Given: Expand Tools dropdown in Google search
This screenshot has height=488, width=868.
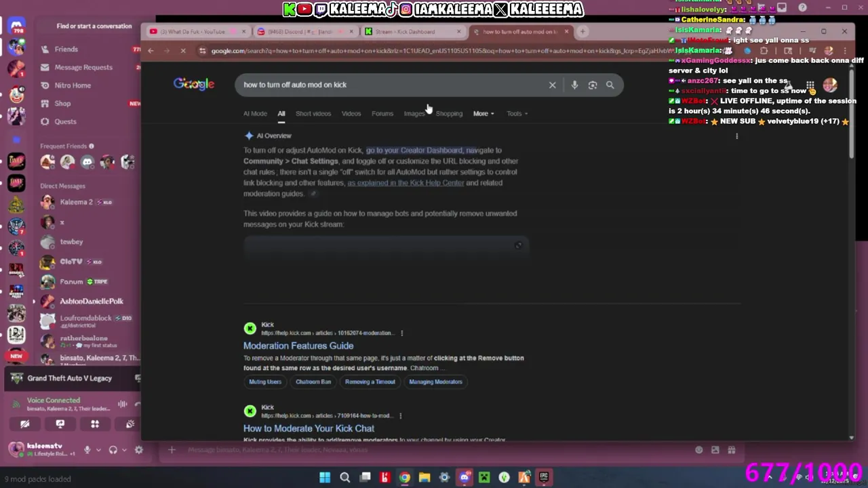Looking at the screenshot, I should pyautogui.click(x=517, y=113).
